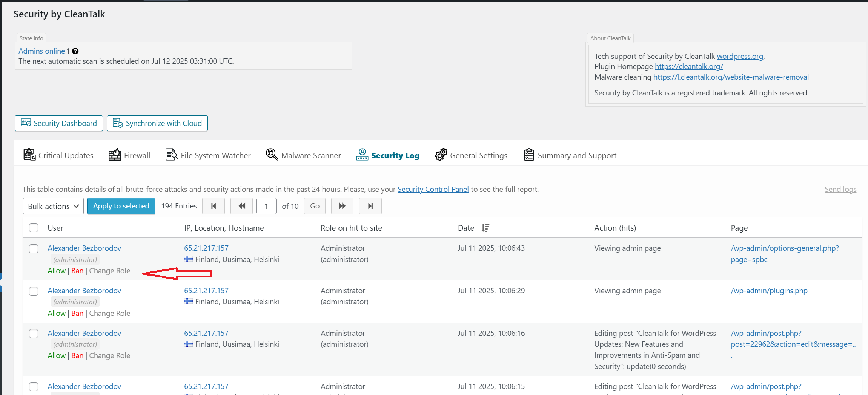868x395 pixels.
Task: Click the page number input field
Action: tap(266, 206)
